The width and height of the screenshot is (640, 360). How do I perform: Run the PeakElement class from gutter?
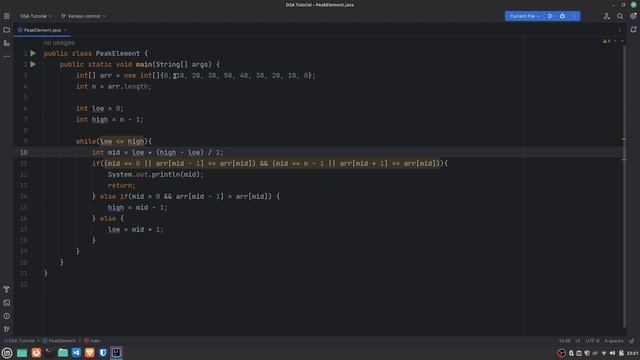click(33, 53)
